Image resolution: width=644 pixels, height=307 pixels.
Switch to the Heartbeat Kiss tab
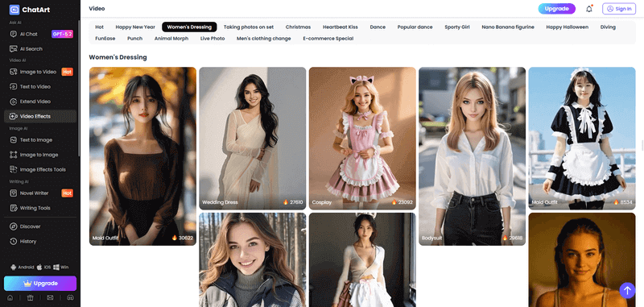point(340,27)
